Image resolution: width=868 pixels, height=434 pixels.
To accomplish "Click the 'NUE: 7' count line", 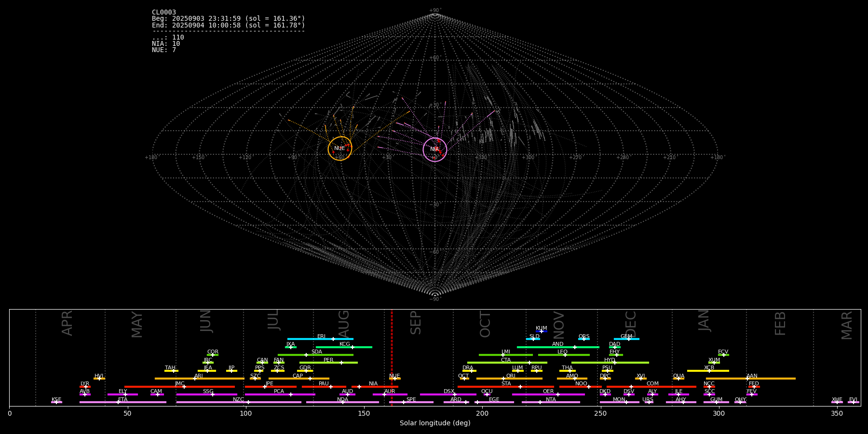I will tap(164, 50).
